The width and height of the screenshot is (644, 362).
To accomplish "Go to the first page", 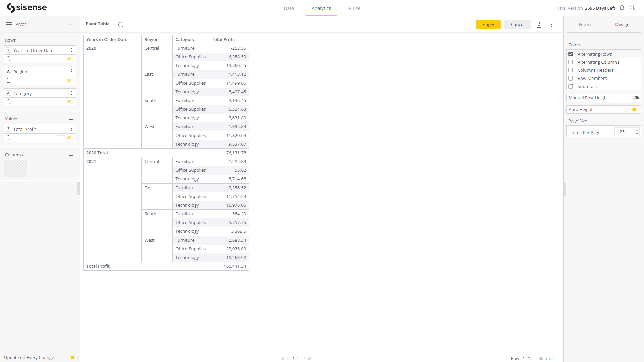I will point(282,358).
